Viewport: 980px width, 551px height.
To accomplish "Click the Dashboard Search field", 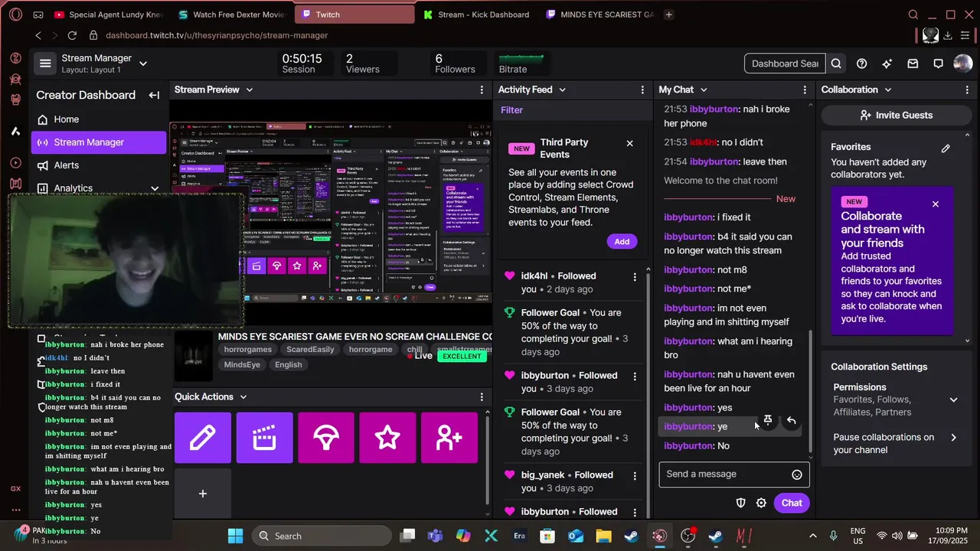I will click(x=785, y=64).
